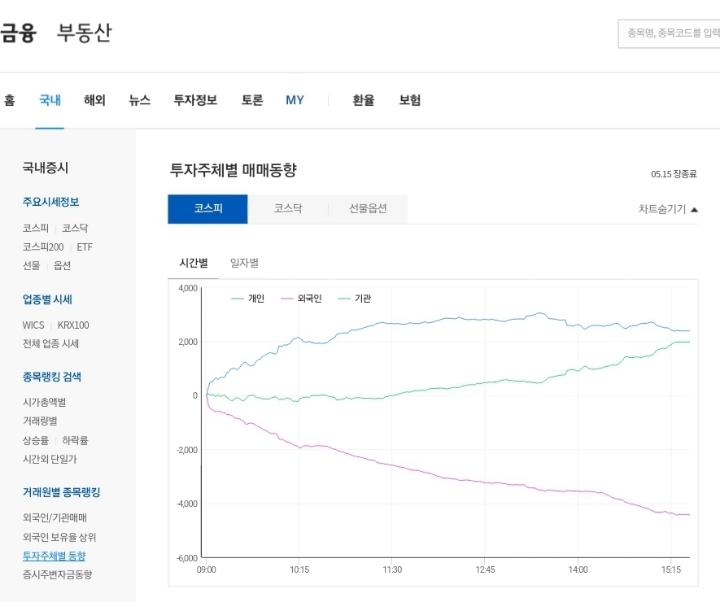Click 투자주체별 동향 sidebar link
The height and width of the screenshot is (602, 720).
pos(54,556)
